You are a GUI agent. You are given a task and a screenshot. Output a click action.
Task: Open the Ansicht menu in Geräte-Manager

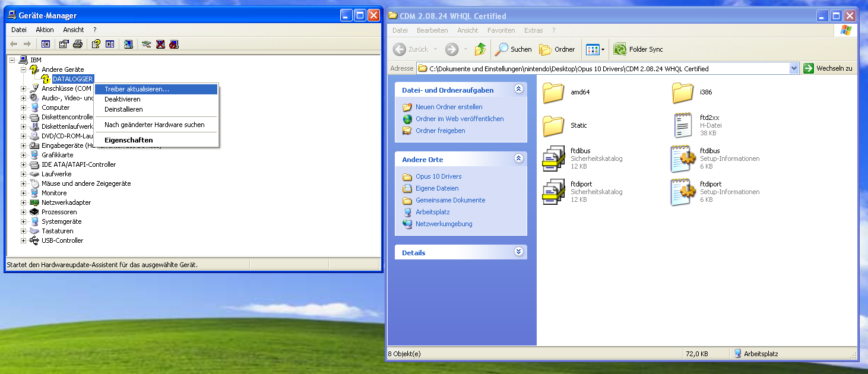point(74,30)
